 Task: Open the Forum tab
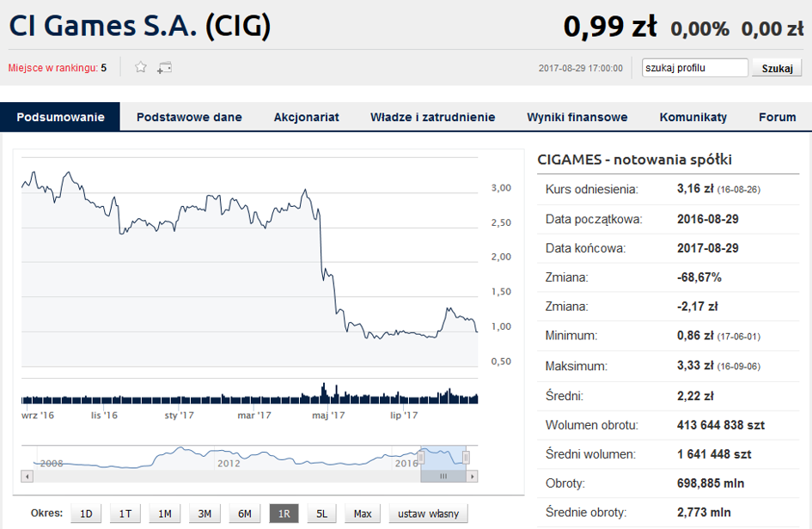777,117
